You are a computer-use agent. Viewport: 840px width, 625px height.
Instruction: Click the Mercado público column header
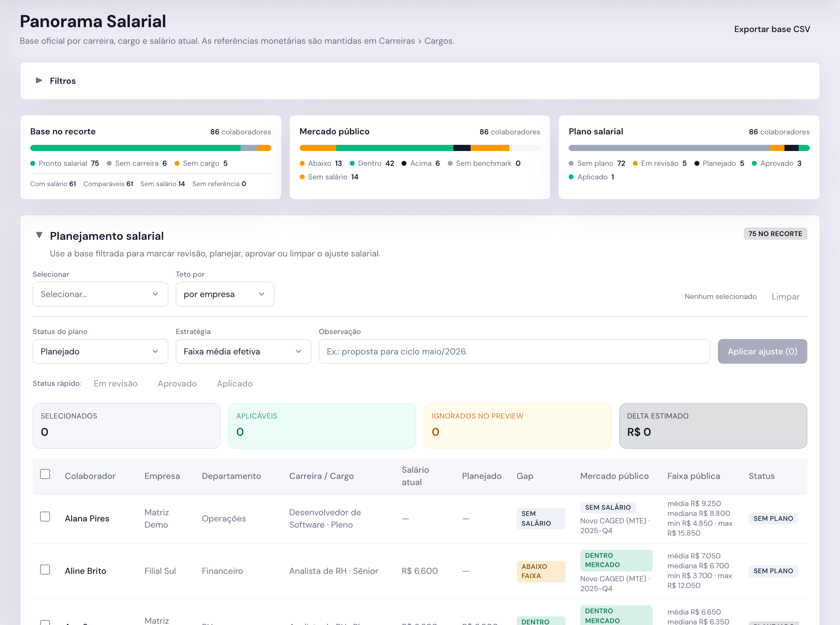click(614, 476)
